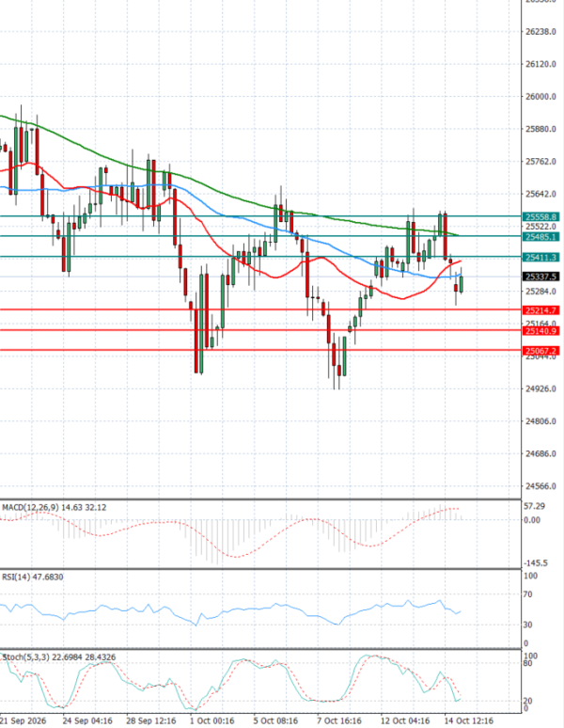Select the 25411.3 level price tag
Image resolution: width=564 pixels, height=728 pixels.
click(540, 257)
